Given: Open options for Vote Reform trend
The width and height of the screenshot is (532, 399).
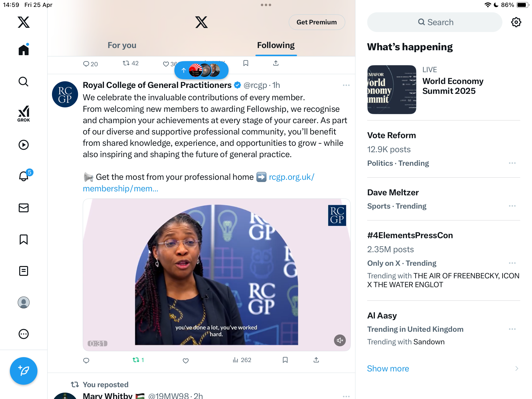Looking at the screenshot, I should tap(512, 163).
